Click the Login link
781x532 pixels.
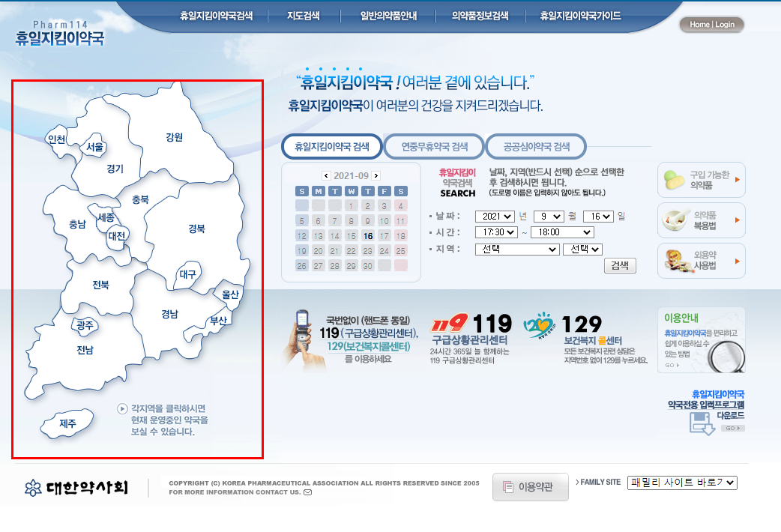[x=725, y=25]
